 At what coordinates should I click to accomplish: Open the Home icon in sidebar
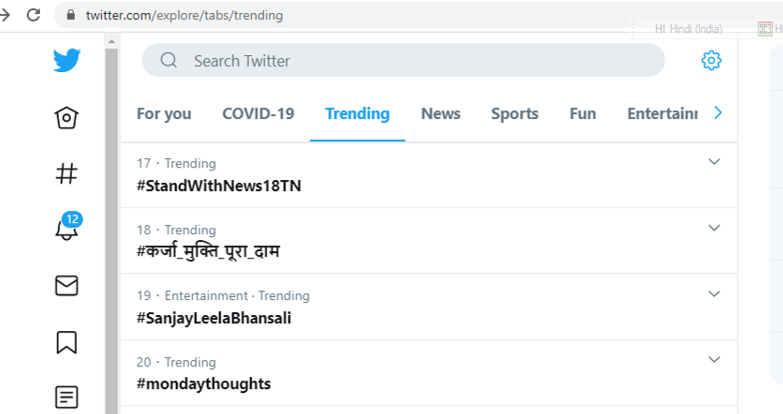coord(67,118)
